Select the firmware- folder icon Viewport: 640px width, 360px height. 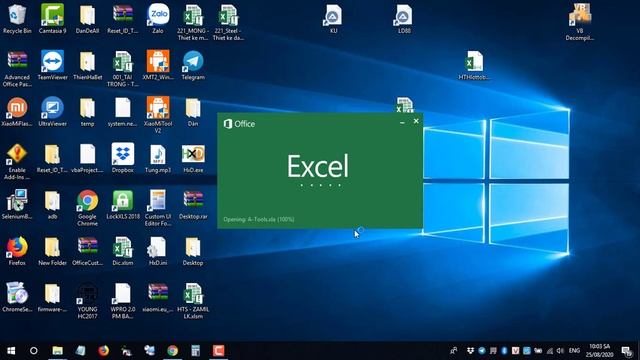click(x=52, y=297)
